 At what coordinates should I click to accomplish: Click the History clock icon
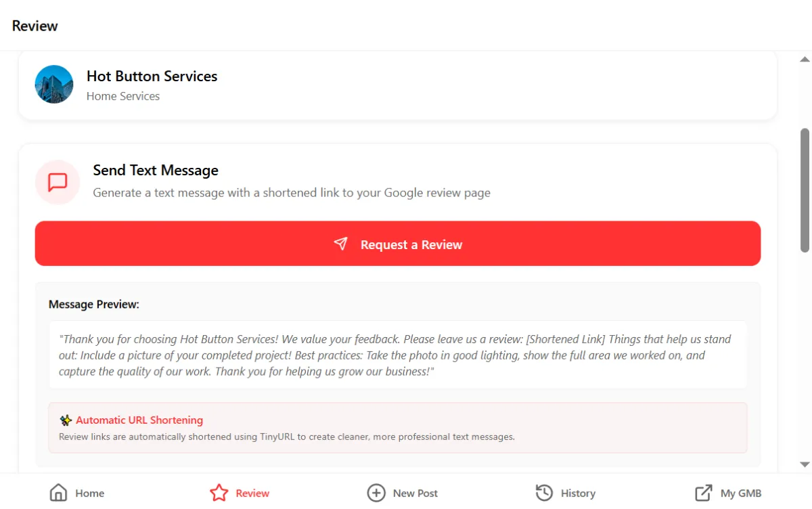click(x=544, y=493)
